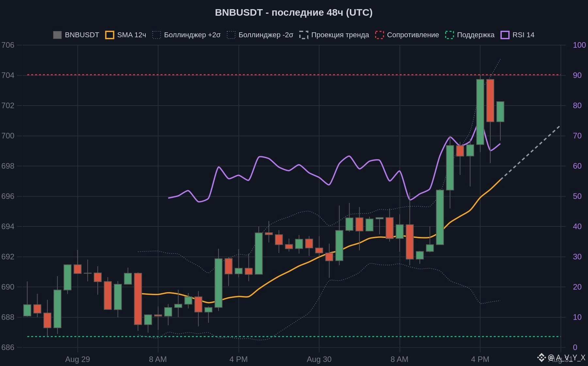Toggle Поддержка legend entry
Image resolution: width=588 pixels, height=366 pixels.
pyautogui.click(x=470, y=35)
